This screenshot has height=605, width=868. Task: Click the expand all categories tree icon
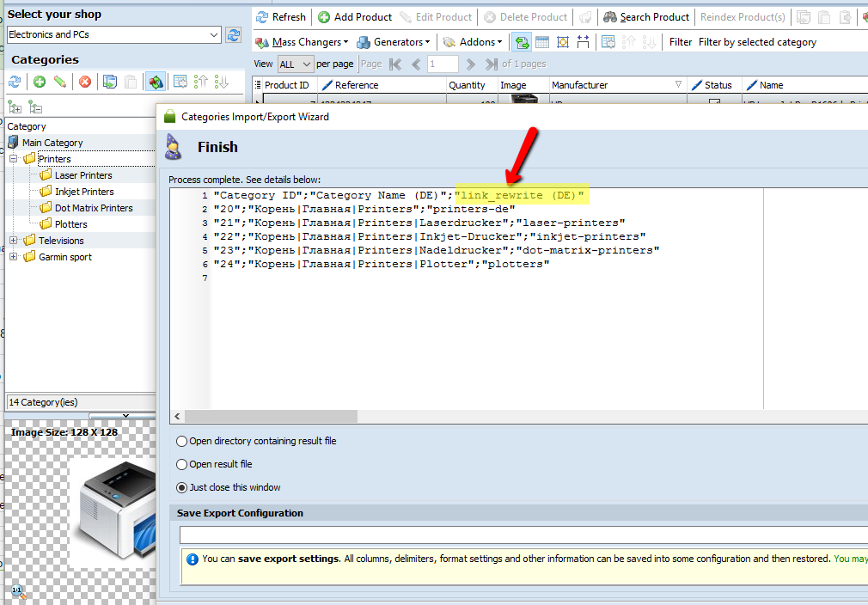[15, 107]
